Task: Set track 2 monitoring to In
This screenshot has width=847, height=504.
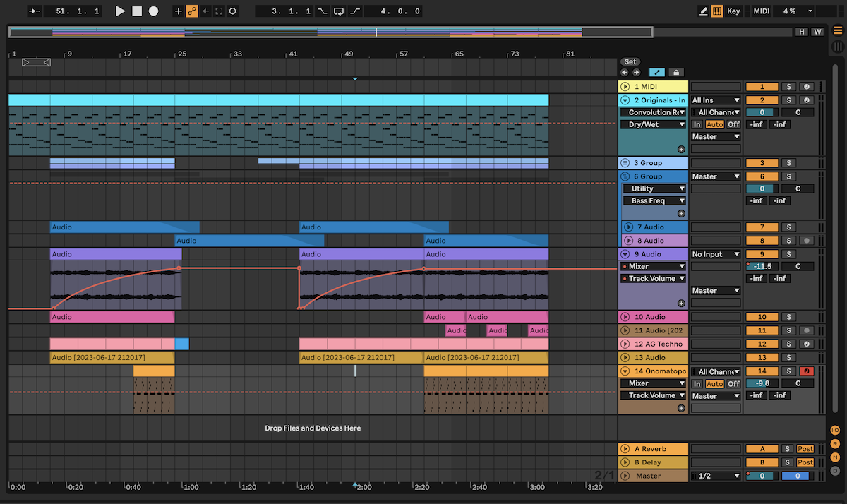Action: (x=697, y=124)
